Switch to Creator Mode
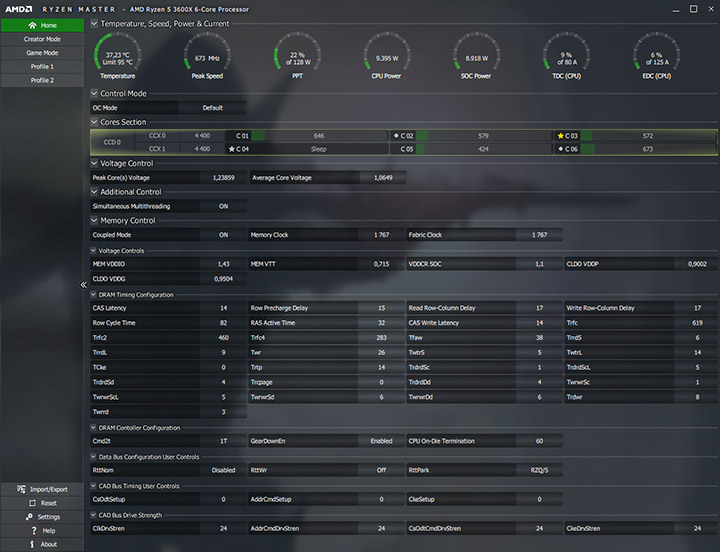Screen dimensions: 720x552 coord(42,39)
